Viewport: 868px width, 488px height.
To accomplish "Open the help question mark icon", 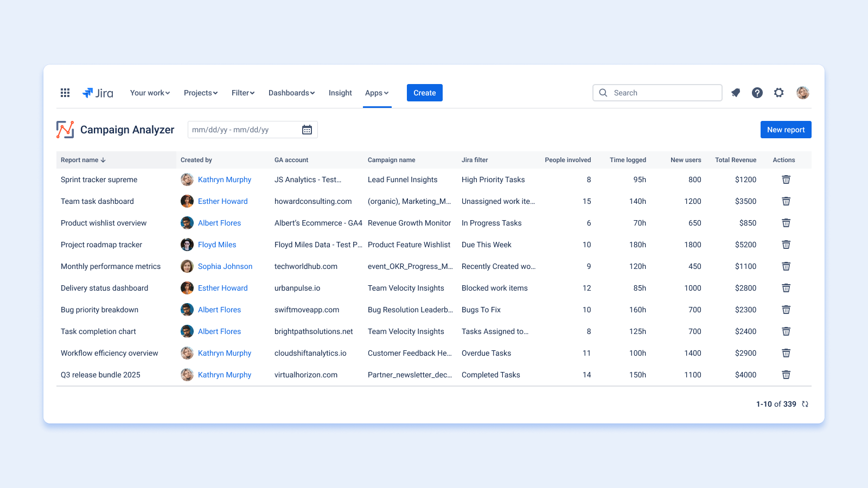I will click(757, 93).
